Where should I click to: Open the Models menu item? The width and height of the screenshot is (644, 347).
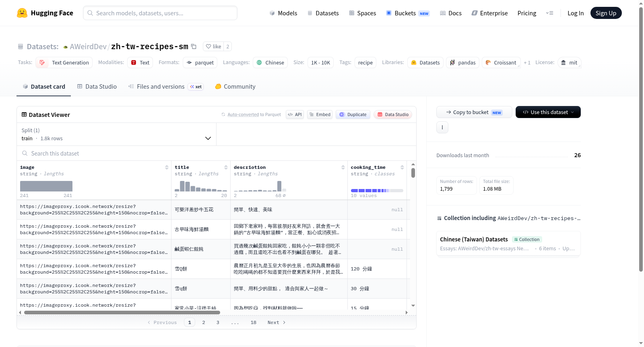283,13
